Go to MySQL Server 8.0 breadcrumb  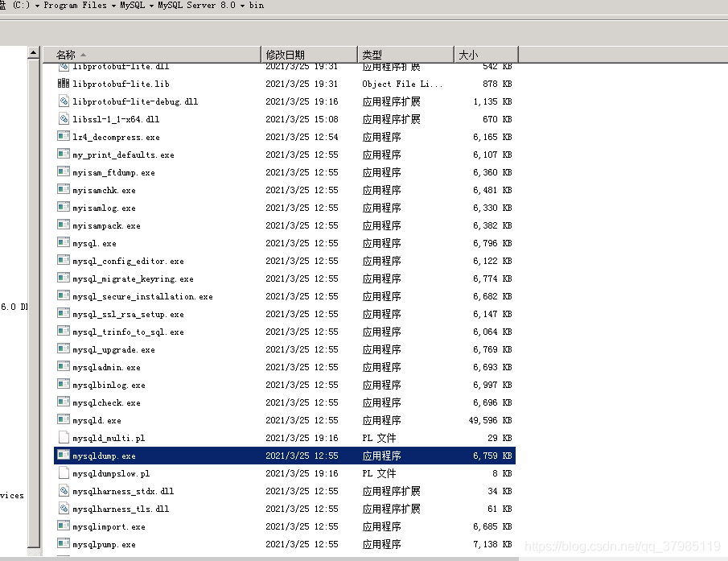point(196,5)
